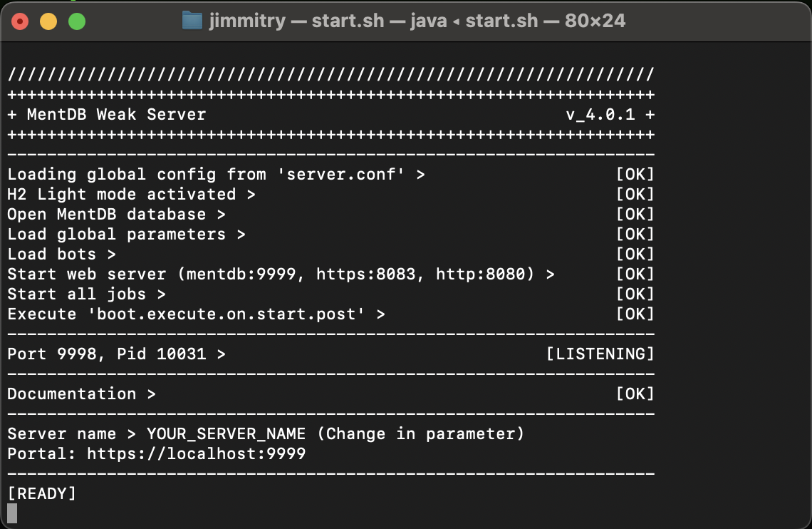
Task: Click the 'Port 9998, Pid 10031' text
Action: [x=111, y=354]
